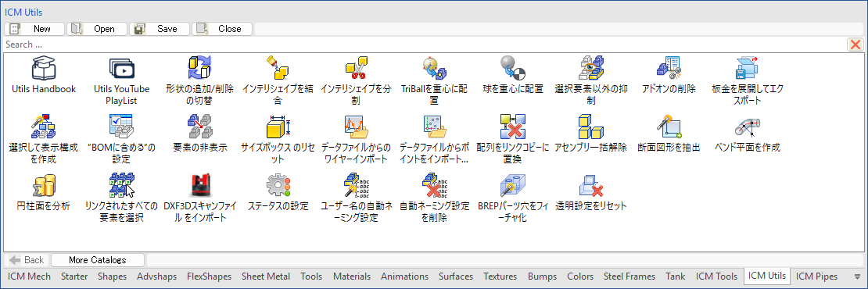Click ベンド平面を作成 icon
Viewport: 868px width, 289px height.
(747, 127)
